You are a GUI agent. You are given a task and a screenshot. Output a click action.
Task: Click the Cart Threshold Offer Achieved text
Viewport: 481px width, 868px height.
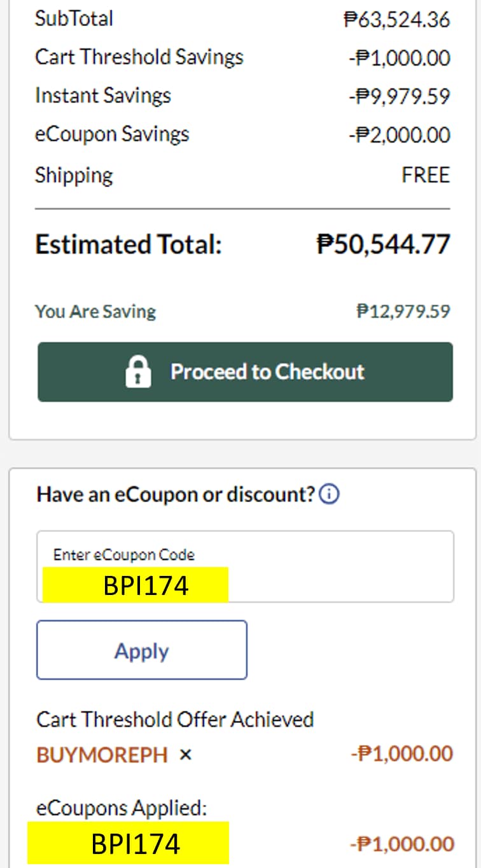coord(175,720)
